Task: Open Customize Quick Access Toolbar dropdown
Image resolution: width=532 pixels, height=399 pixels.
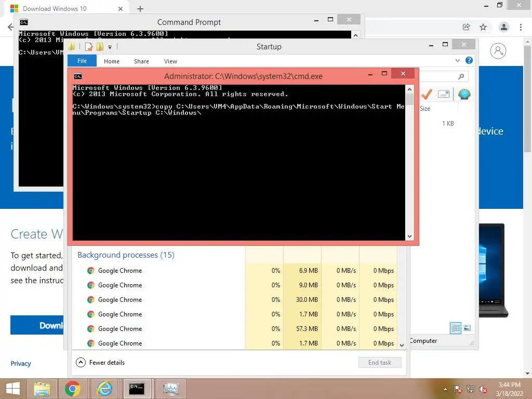Action: (x=110, y=47)
